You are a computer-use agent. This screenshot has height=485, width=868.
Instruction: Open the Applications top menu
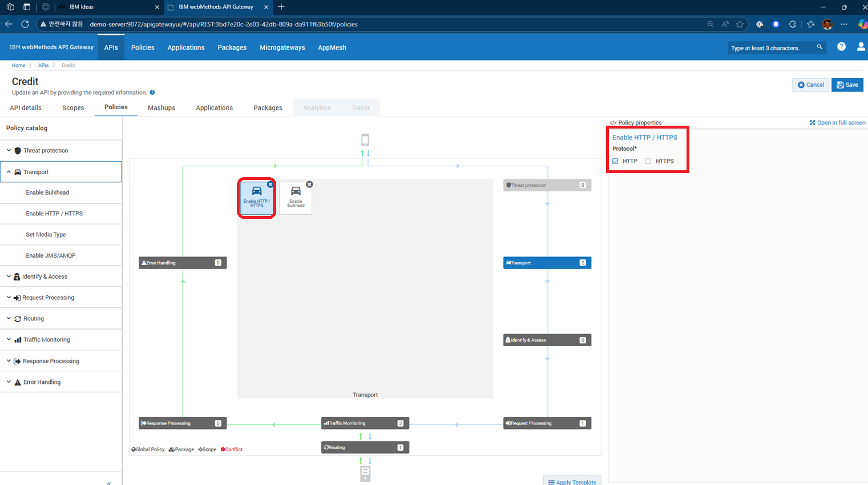click(185, 47)
